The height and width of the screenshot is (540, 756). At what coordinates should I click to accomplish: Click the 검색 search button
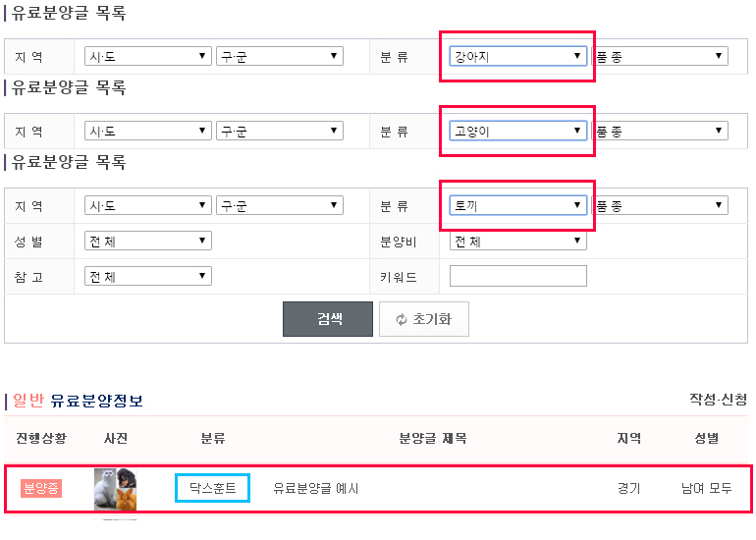328,319
